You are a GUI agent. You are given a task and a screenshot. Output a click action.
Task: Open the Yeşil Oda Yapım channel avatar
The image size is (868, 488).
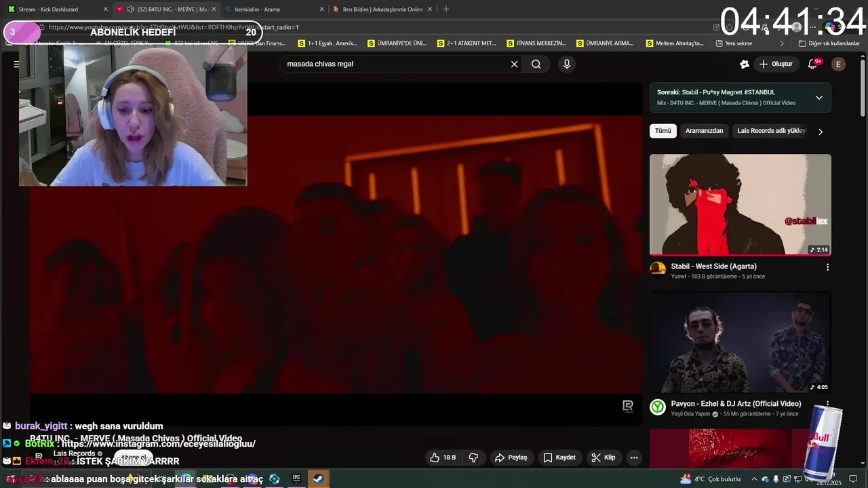coord(658,407)
